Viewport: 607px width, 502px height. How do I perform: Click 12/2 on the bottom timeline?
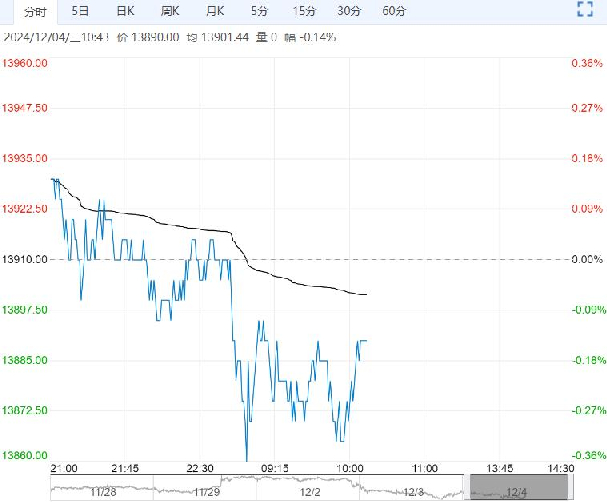point(311,492)
